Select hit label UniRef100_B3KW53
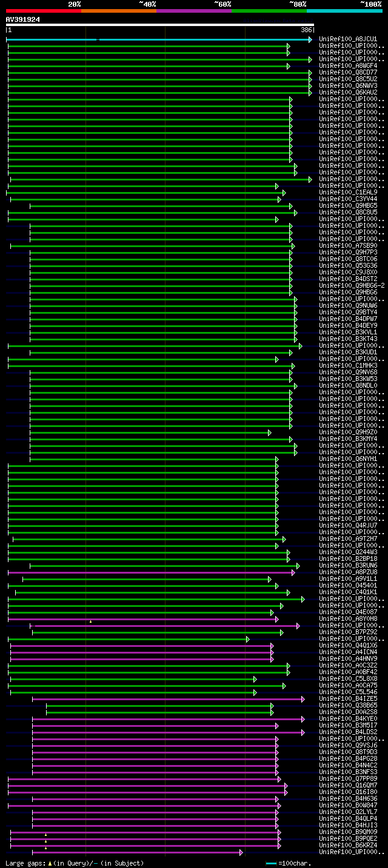Image resolution: width=388 pixels, height=868 pixels. (x=349, y=379)
